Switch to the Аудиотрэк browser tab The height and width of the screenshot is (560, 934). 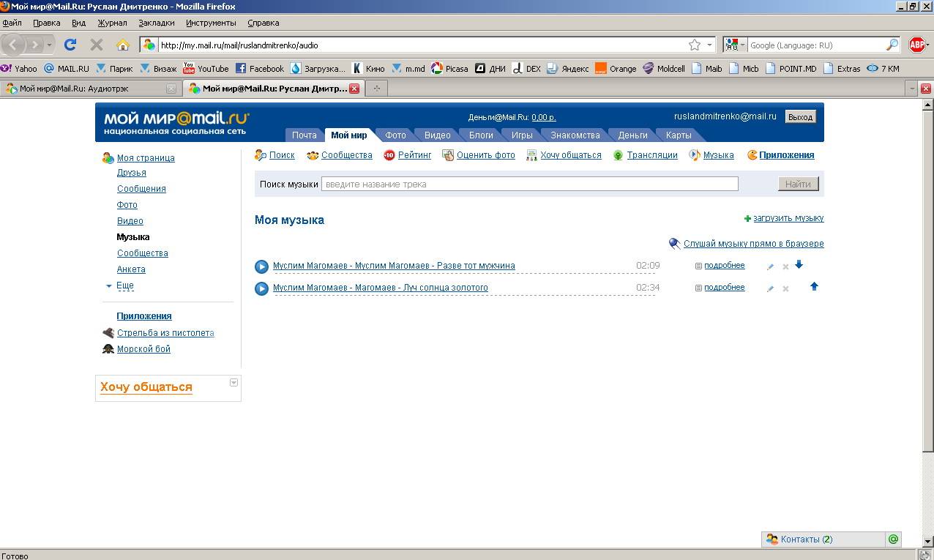click(x=90, y=89)
